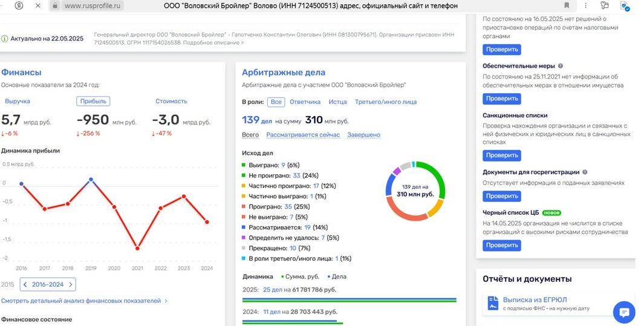Viewport: 644px width, 326px height.
Task: Filter cases by Ответчика role
Action: (305, 102)
